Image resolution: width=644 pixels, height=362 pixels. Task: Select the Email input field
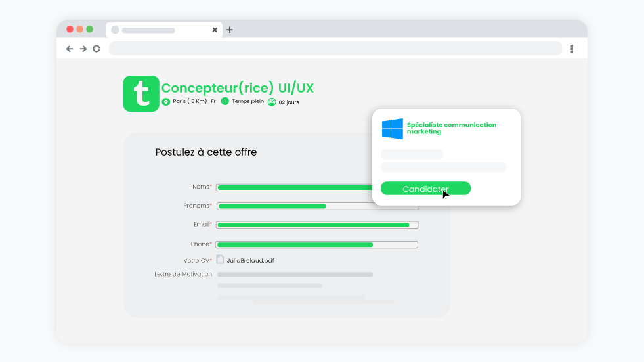(317, 225)
